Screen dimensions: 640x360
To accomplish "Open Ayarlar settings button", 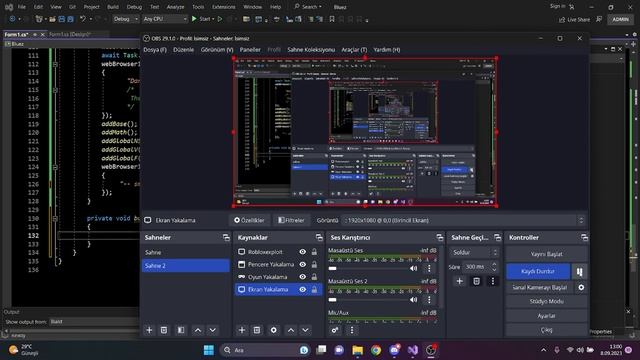I will (x=547, y=316).
